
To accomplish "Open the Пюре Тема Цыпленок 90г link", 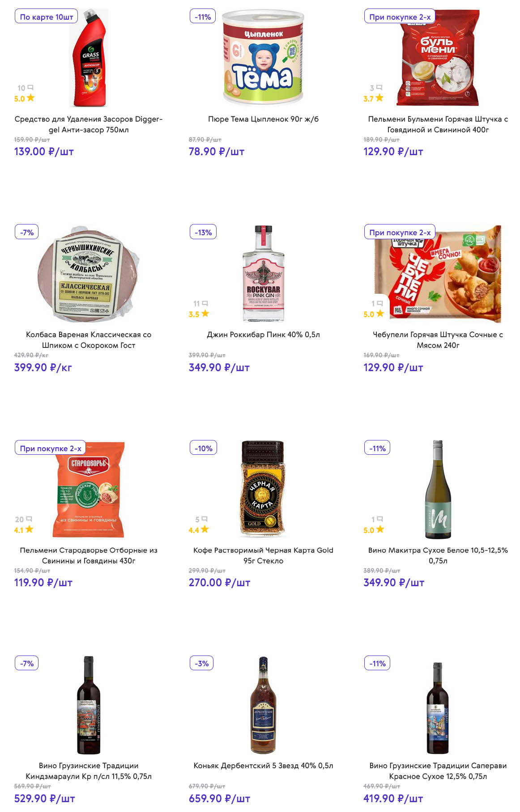I will point(263,119).
